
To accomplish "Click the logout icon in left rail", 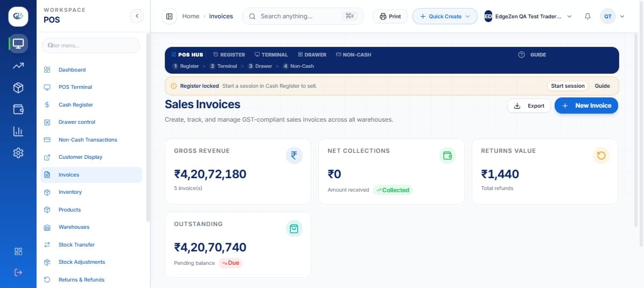I will (18, 273).
